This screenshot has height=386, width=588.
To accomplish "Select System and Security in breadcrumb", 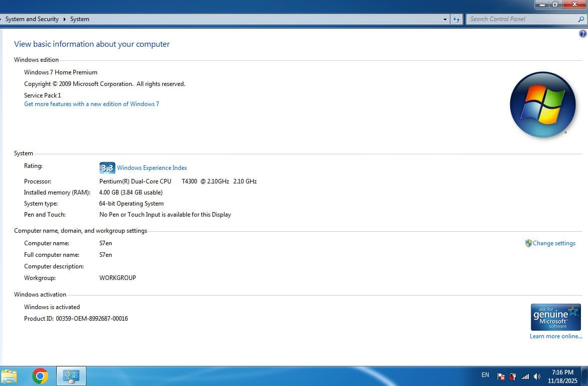I will tap(32, 19).
